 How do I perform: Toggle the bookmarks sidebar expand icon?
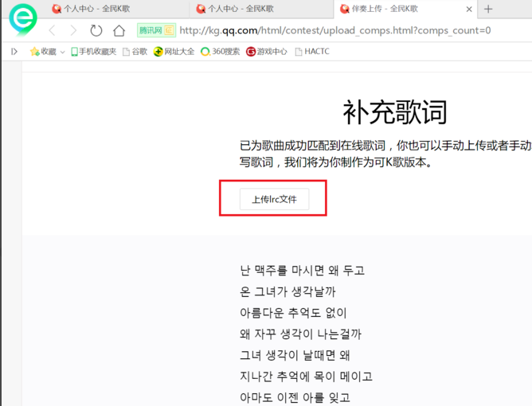(14, 52)
